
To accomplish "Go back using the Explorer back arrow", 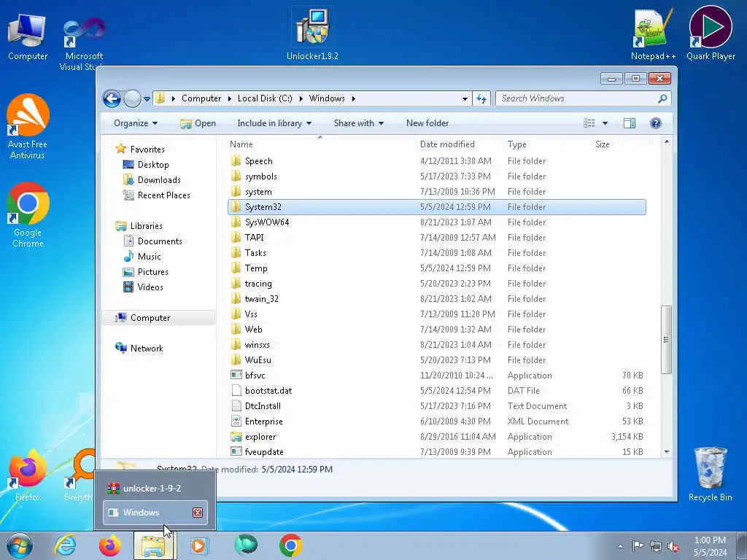I will point(112,98).
